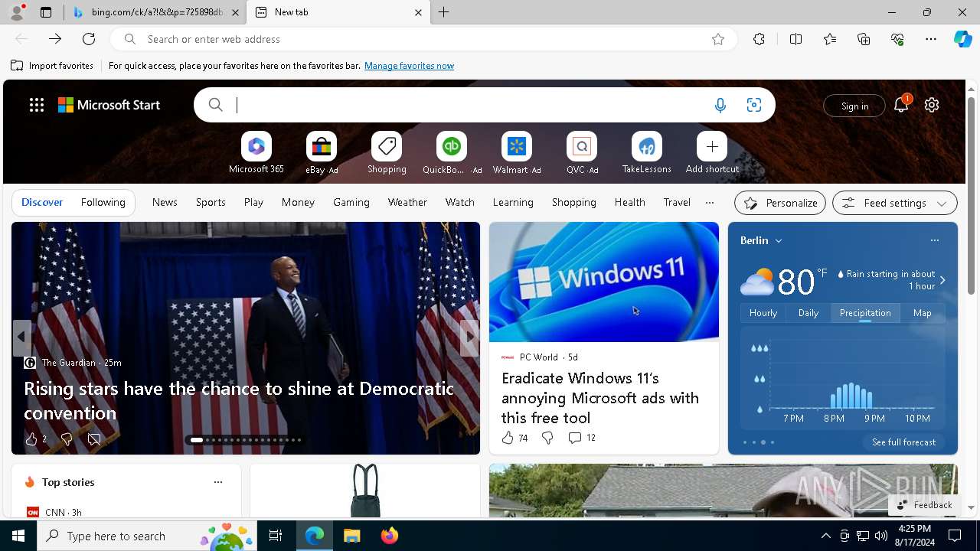The width and height of the screenshot is (980, 551).
Task: Like the Guardian Democratic convention story
Action: pyautogui.click(x=31, y=439)
